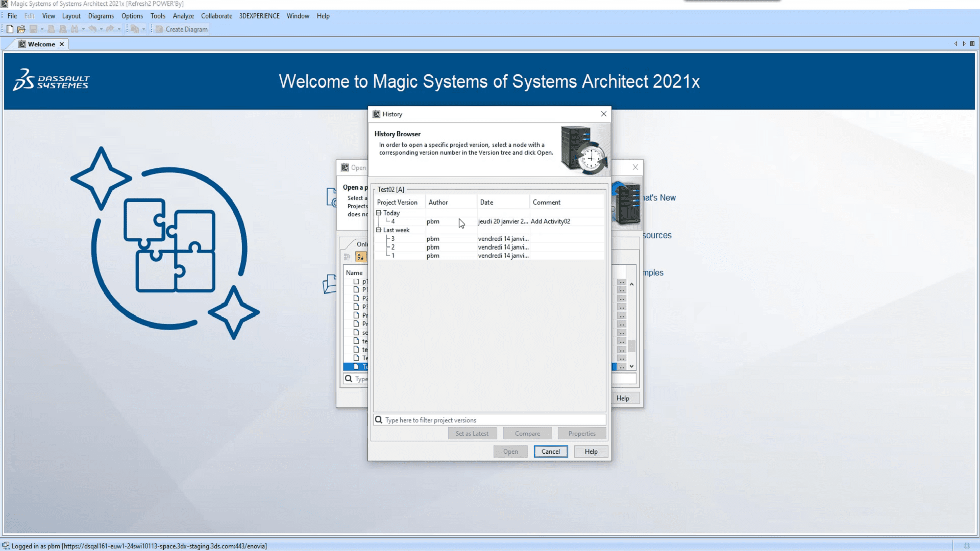Open the Undo history dropdown arrow
Image resolution: width=980 pixels, height=551 pixels.
[x=101, y=29]
